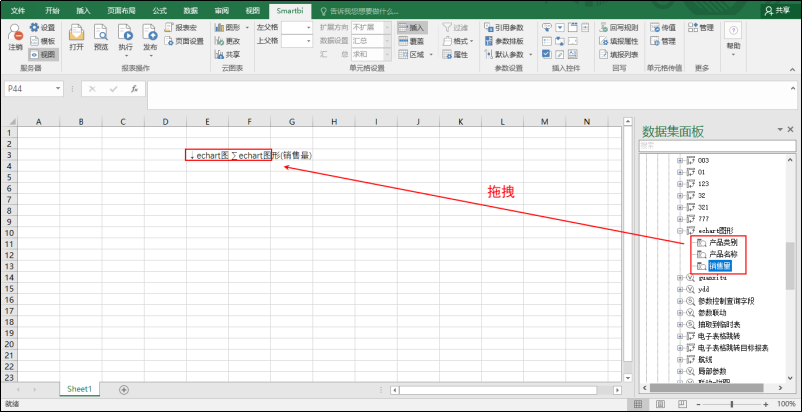
Task: Click 回写规则 writeback rule
Action: [618, 28]
